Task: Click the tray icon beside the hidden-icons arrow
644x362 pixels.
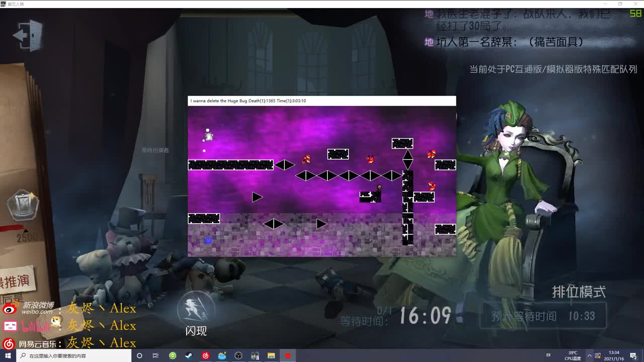Action: pyautogui.click(x=599, y=355)
